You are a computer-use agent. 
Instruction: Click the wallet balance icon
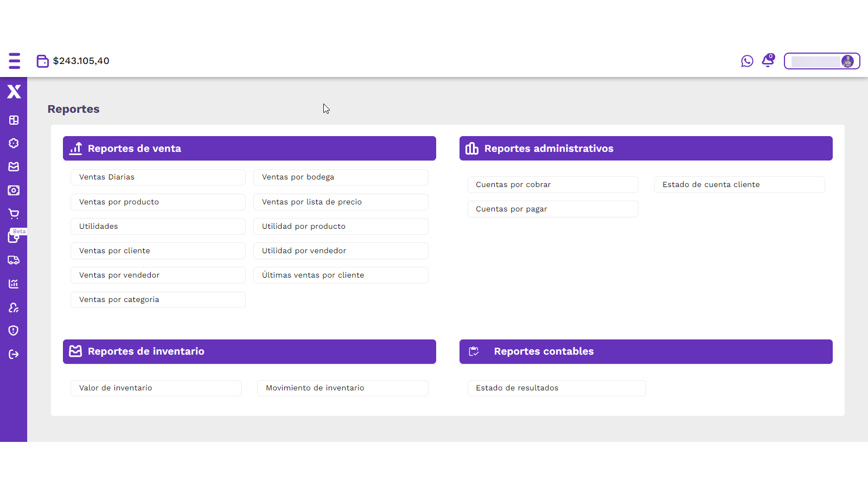[x=42, y=61]
